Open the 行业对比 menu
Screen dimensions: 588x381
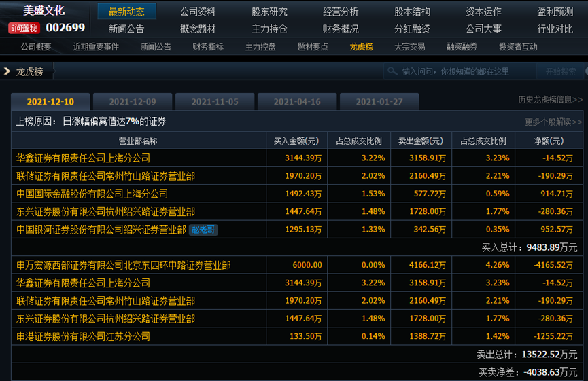point(555,29)
